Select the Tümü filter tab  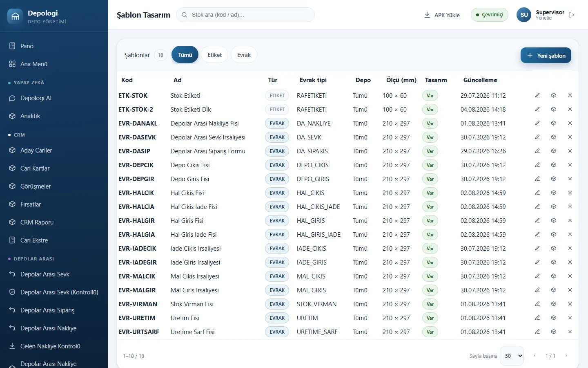click(185, 55)
